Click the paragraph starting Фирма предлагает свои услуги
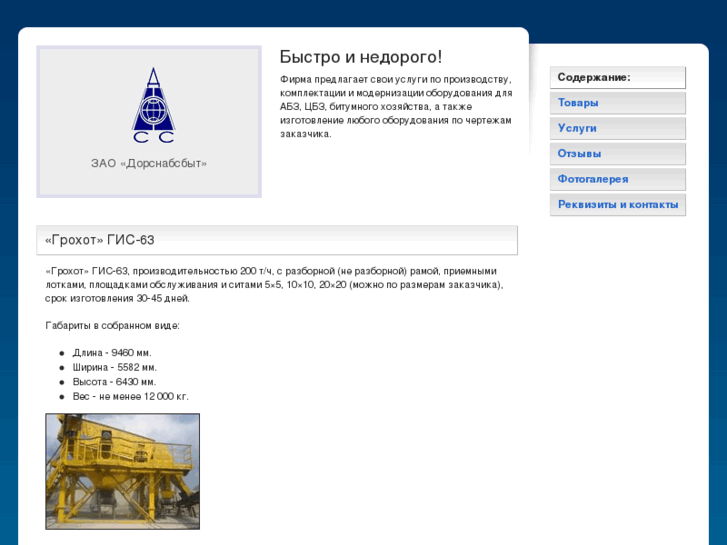 [x=396, y=107]
